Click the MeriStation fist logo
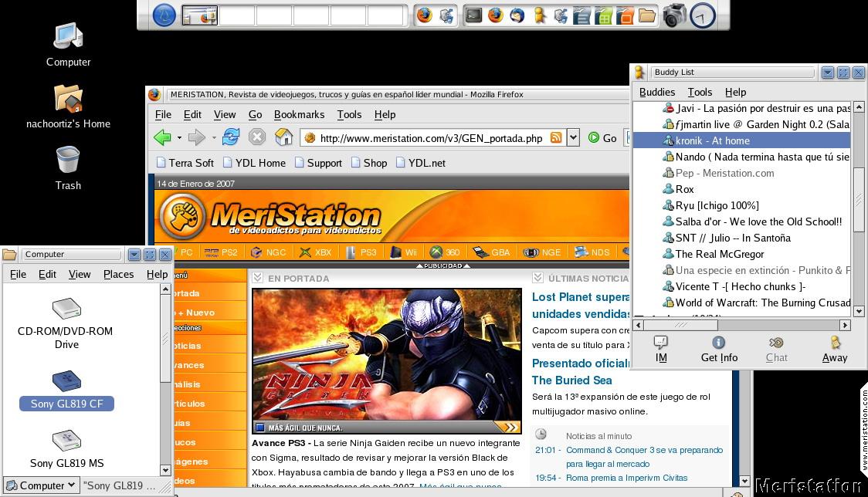Viewport: 868px width, 497px height. (183, 216)
